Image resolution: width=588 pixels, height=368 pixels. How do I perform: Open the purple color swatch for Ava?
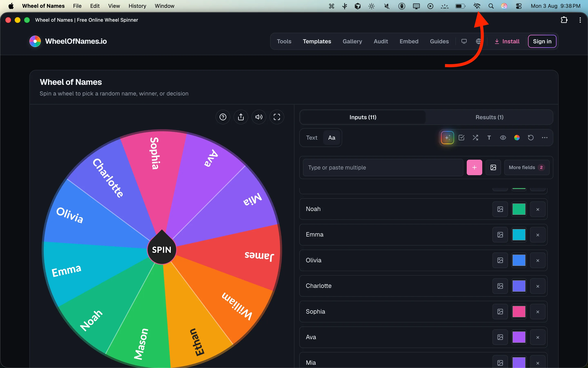[x=519, y=337]
